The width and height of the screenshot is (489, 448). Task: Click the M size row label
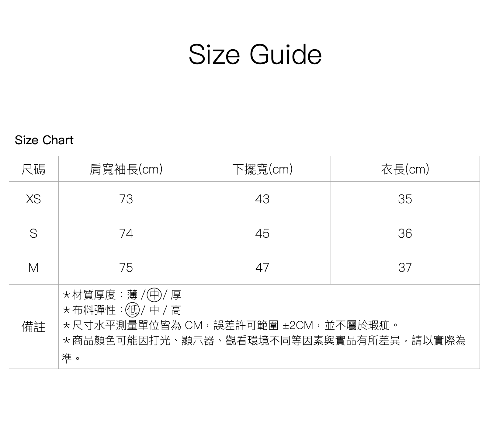click(x=33, y=268)
